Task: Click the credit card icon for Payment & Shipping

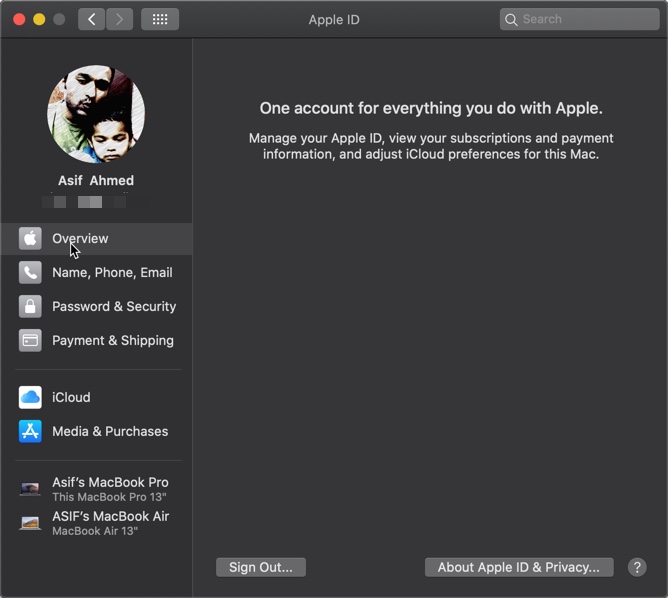Action: (x=30, y=341)
